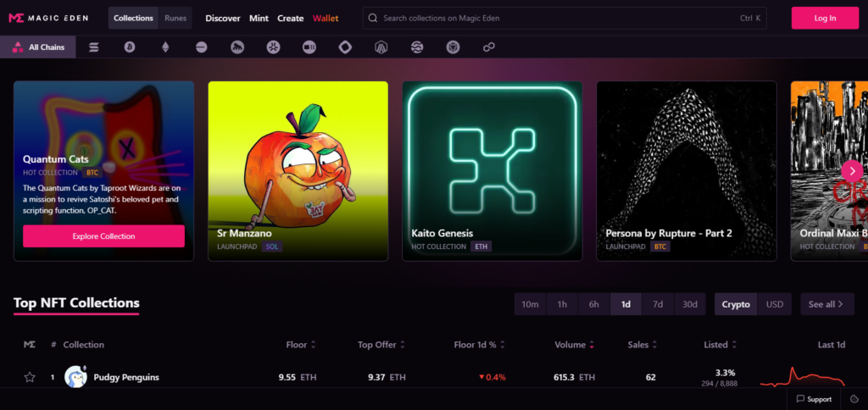The width and height of the screenshot is (868, 410).
Task: Open the Discover menu
Action: point(223,19)
